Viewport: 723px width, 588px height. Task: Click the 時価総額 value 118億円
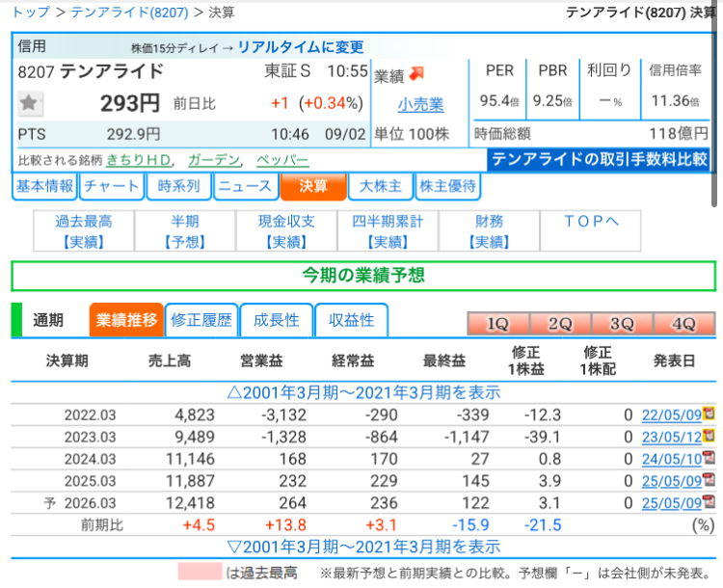[679, 134]
